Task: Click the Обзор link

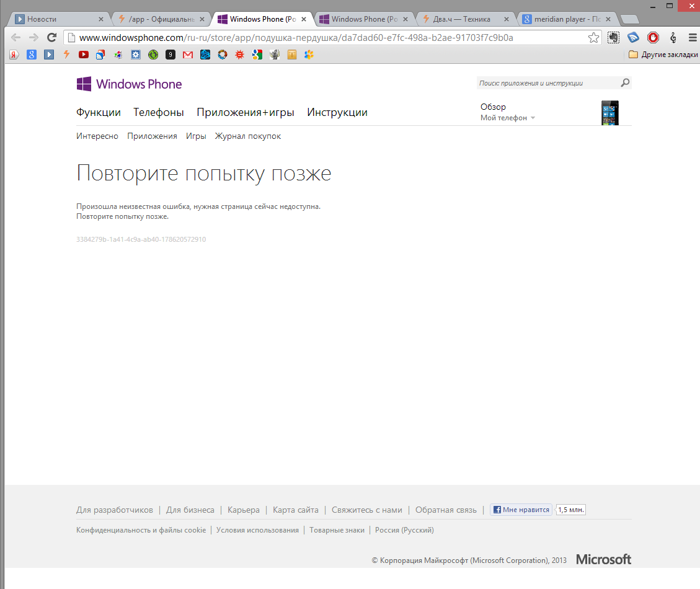Action: pyautogui.click(x=493, y=107)
